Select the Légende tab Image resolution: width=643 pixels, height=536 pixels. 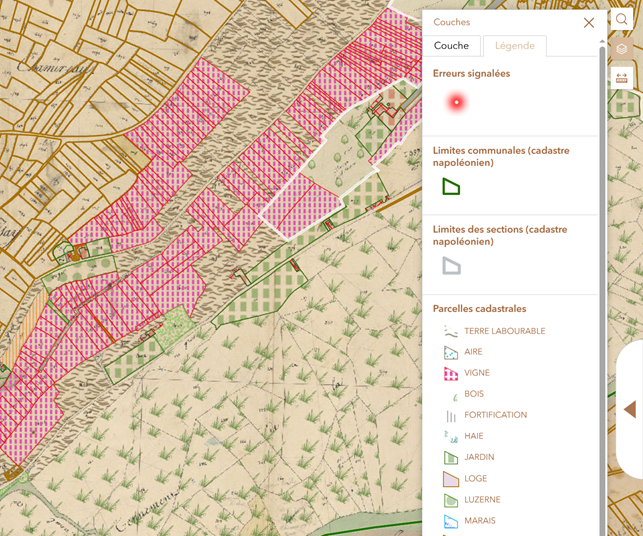point(514,46)
